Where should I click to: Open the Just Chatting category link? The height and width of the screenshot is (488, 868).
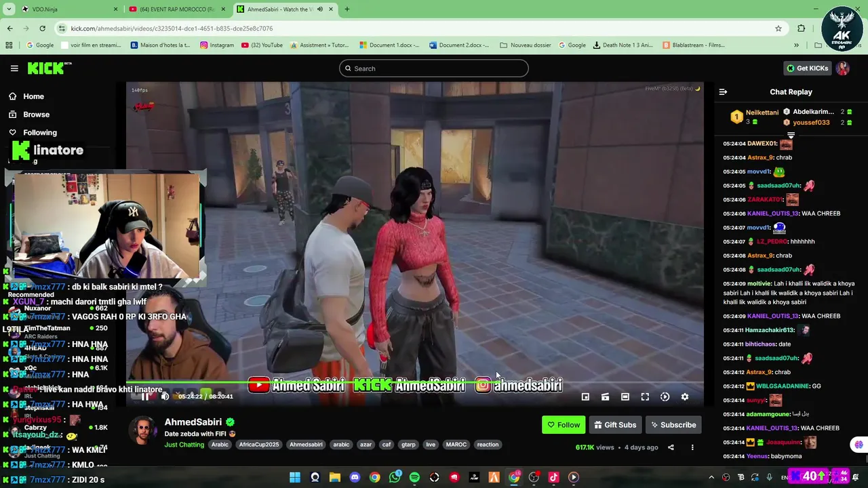point(184,445)
